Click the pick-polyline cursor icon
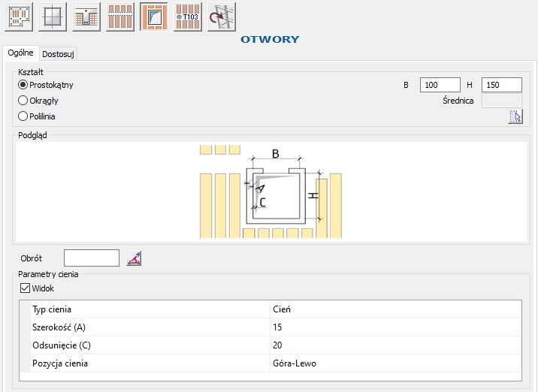 point(515,116)
